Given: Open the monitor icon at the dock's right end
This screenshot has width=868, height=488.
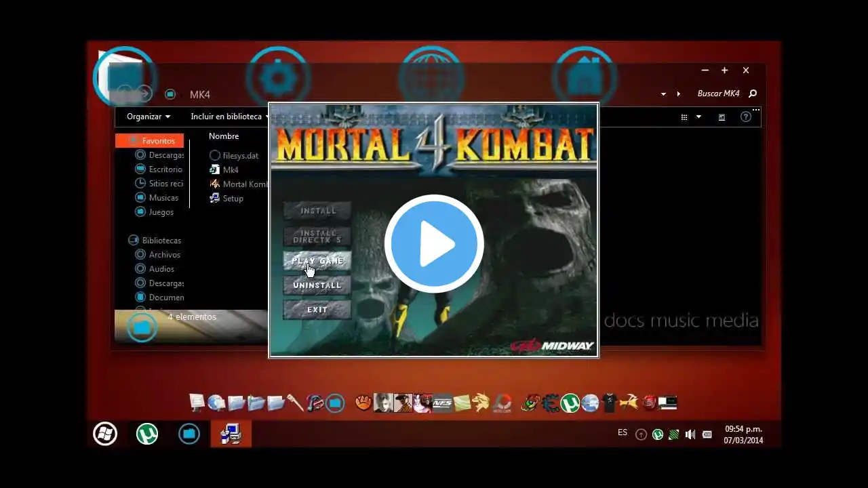Looking at the screenshot, I should (668, 403).
